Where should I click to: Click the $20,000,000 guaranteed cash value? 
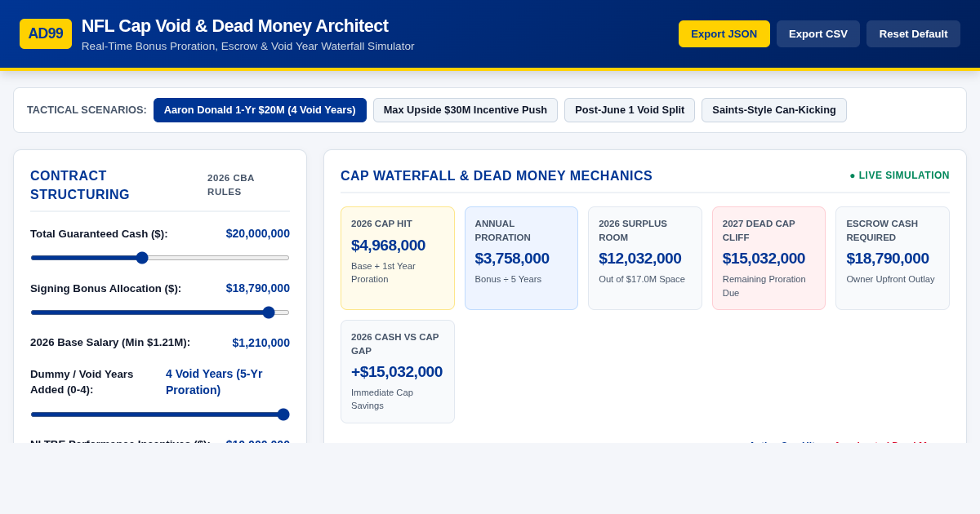258,233
